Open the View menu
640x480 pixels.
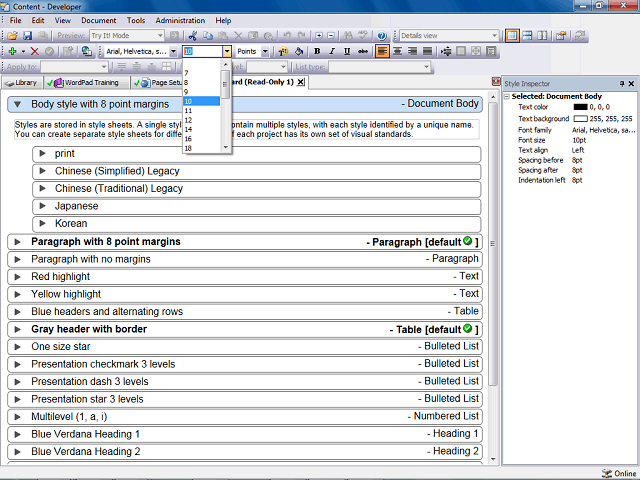[x=63, y=20]
